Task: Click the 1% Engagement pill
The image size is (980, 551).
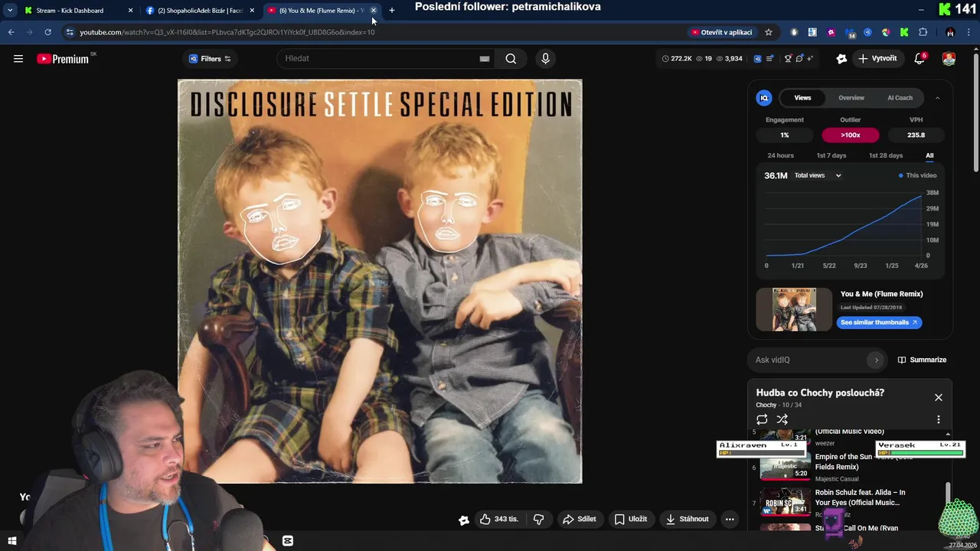Action: point(784,135)
